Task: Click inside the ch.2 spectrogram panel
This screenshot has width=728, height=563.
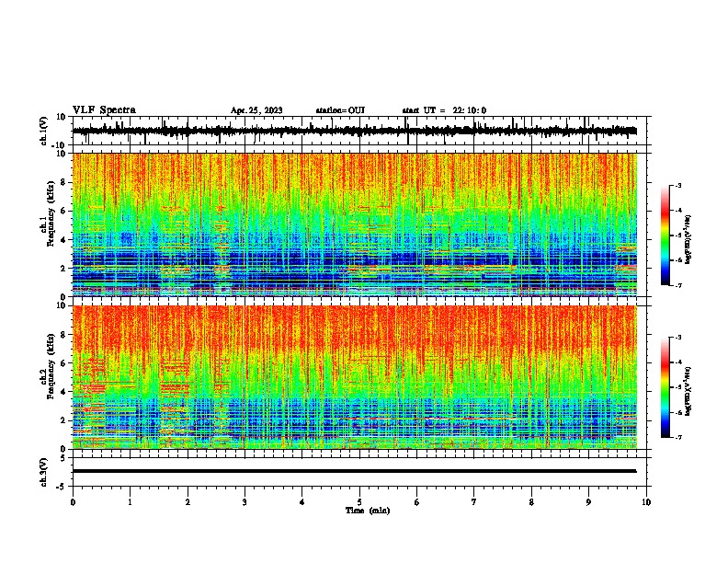Action: click(x=354, y=377)
